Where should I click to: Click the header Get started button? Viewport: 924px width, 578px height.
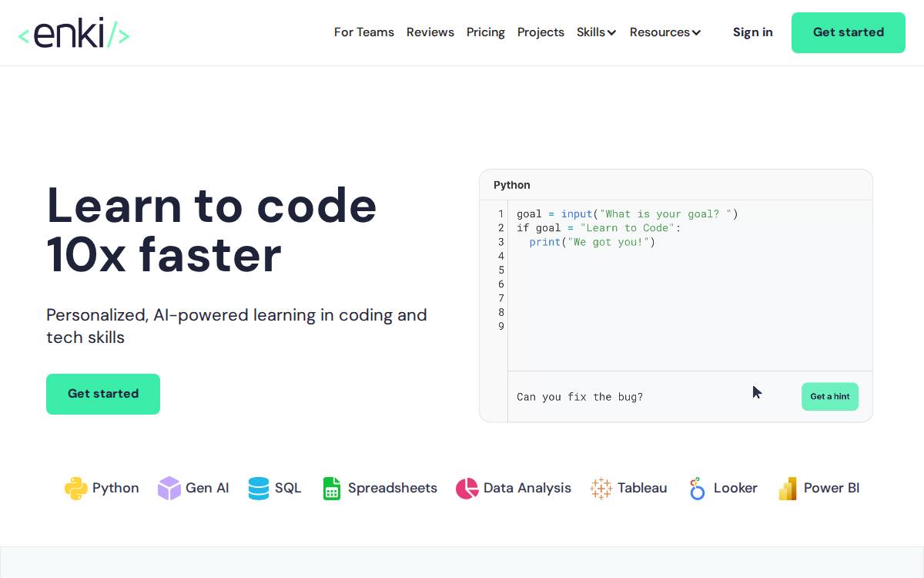click(849, 32)
